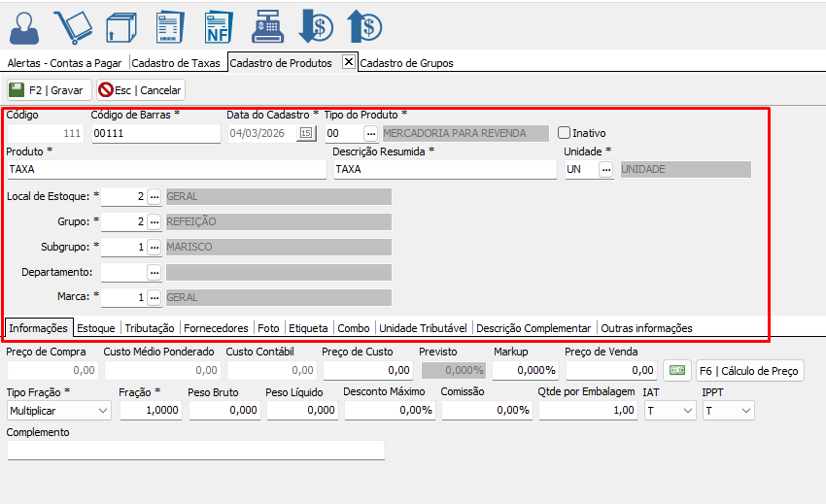The image size is (826, 504).
Task: Click the Produto name input field
Action: pyautogui.click(x=166, y=169)
